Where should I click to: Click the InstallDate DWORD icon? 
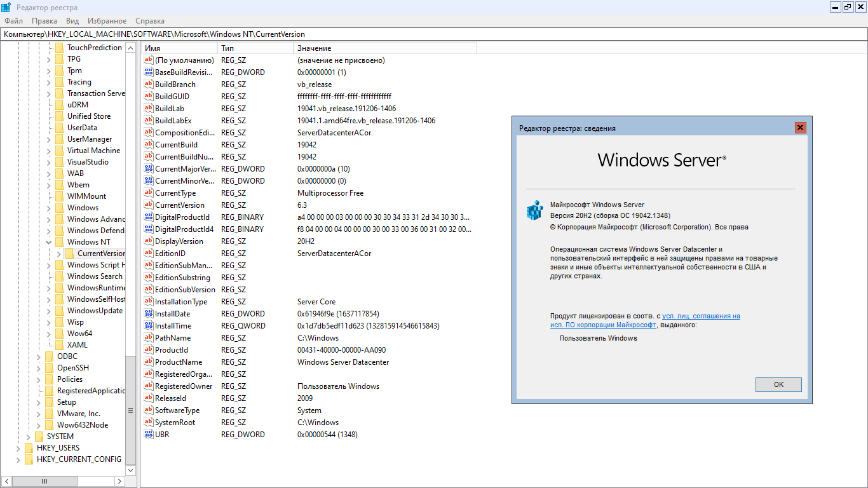[149, 314]
